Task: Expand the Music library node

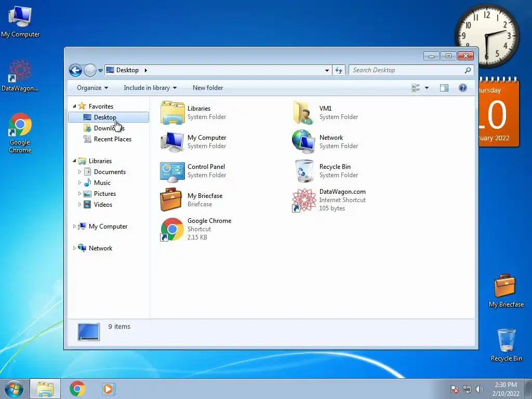Action: [79, 183]
